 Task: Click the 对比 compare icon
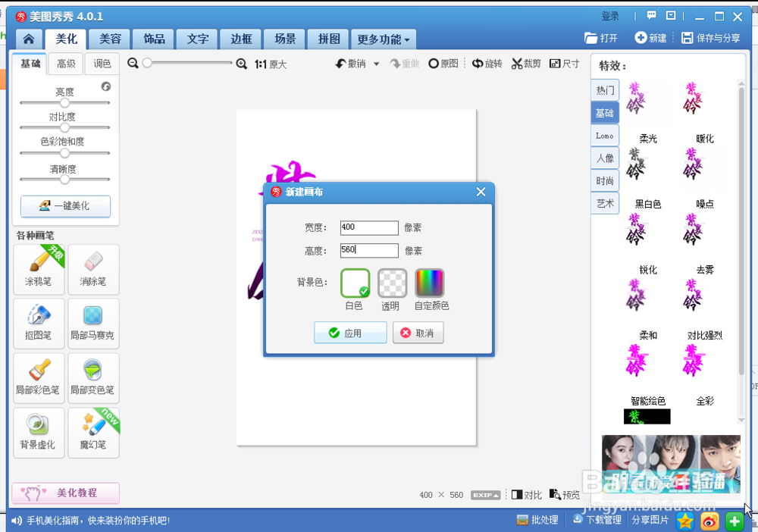(527, 495)
